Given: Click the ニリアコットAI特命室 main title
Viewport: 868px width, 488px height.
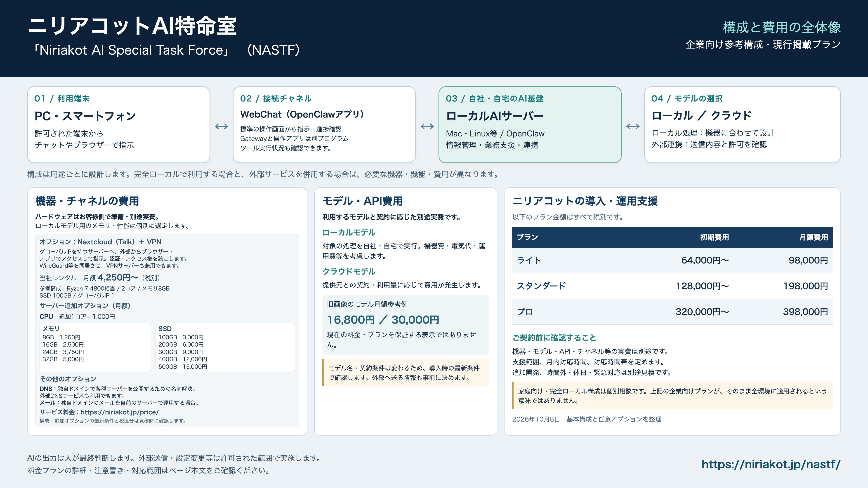Looking at the screenshot, I should (x=132, y=26).
